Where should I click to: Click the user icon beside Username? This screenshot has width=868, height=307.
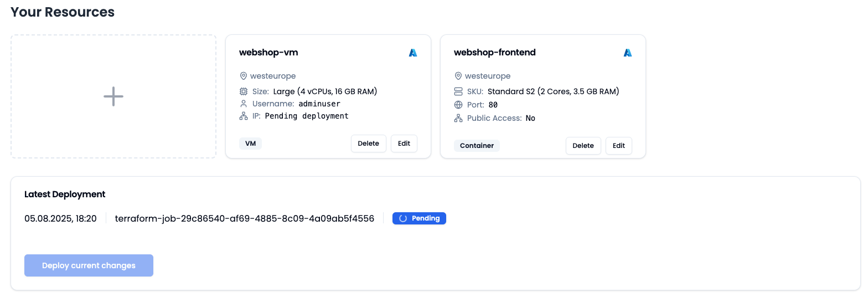243,104
